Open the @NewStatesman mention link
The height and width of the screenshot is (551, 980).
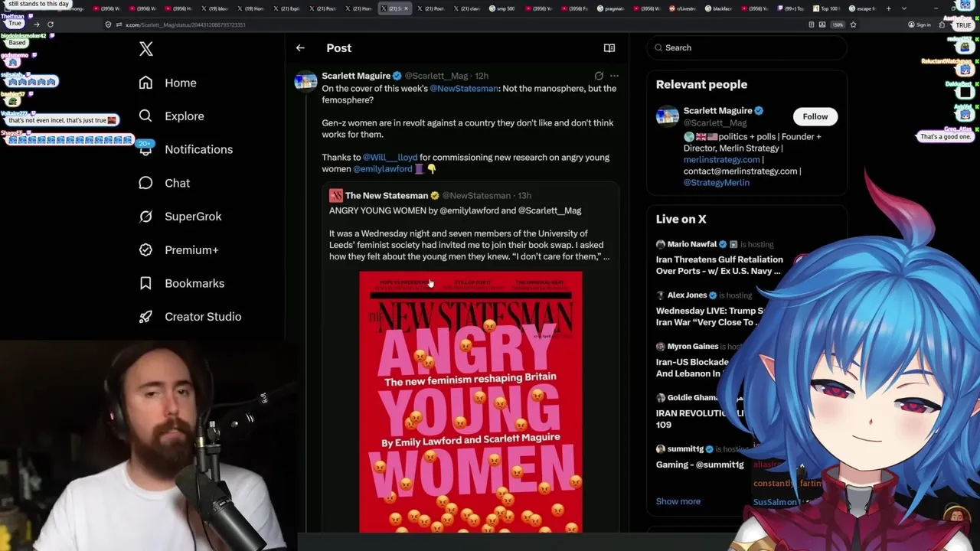[x=464, y=89]
